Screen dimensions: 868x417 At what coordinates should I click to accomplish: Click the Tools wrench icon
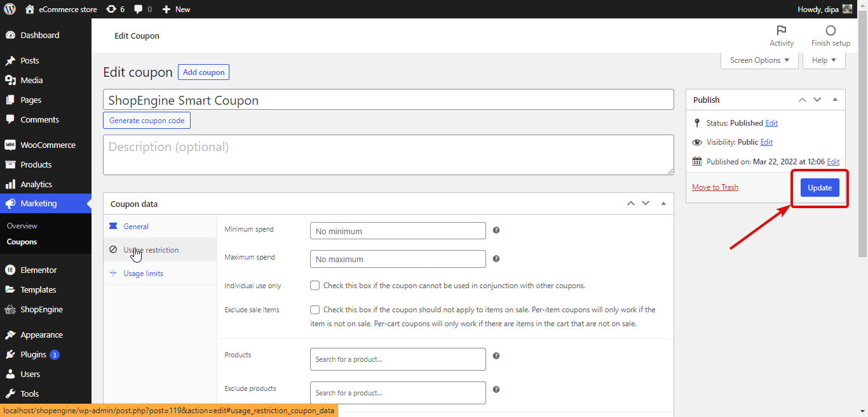pos(10,394)
